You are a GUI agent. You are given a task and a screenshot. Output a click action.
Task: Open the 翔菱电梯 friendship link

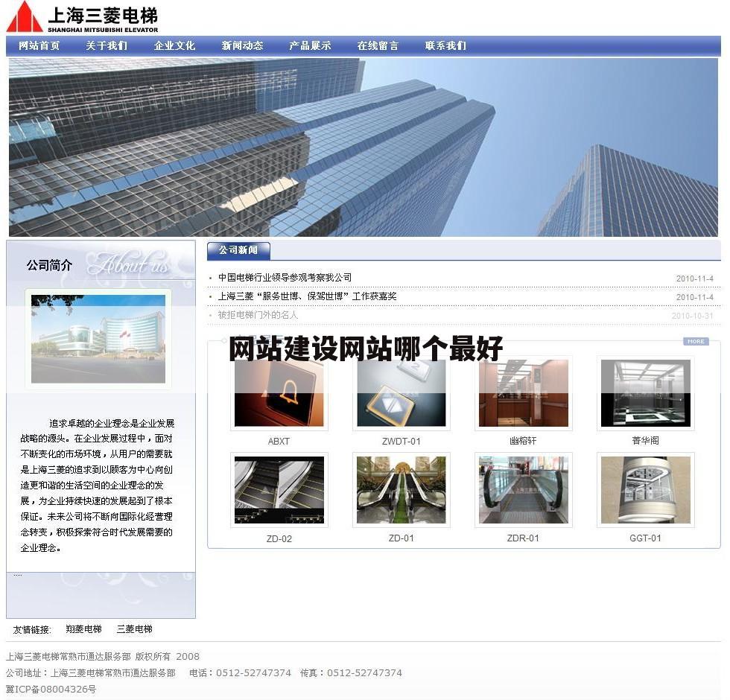(83, 629)
